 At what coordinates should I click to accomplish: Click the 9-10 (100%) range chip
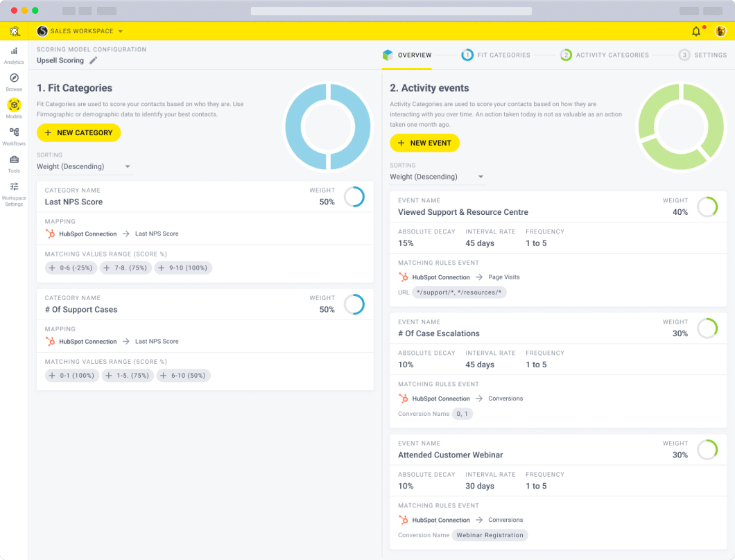[183, 268]
